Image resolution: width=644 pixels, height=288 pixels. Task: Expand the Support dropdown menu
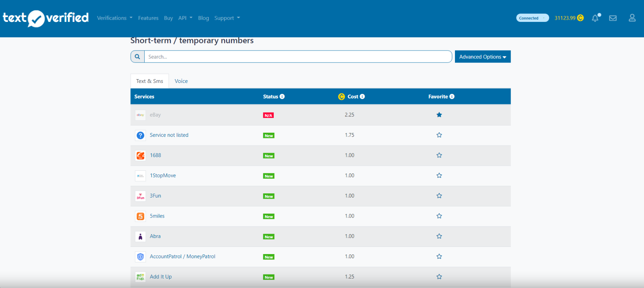(x=227, y=18)
